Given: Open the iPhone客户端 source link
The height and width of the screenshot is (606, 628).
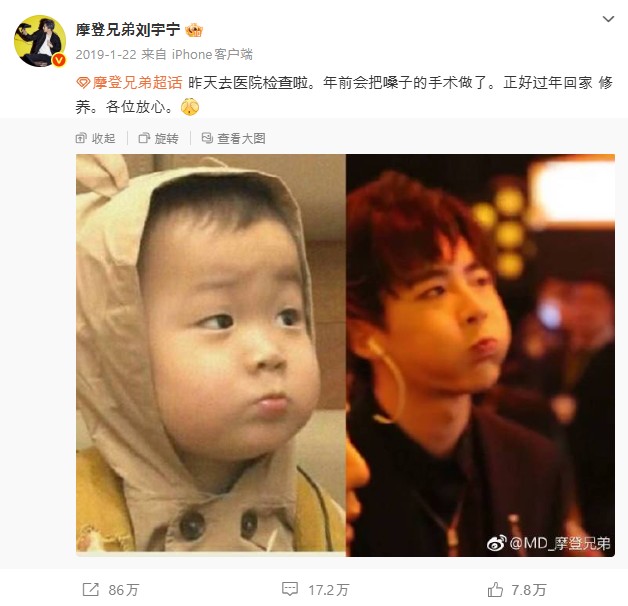Looking at the screenshot, I should click(212, 54).
